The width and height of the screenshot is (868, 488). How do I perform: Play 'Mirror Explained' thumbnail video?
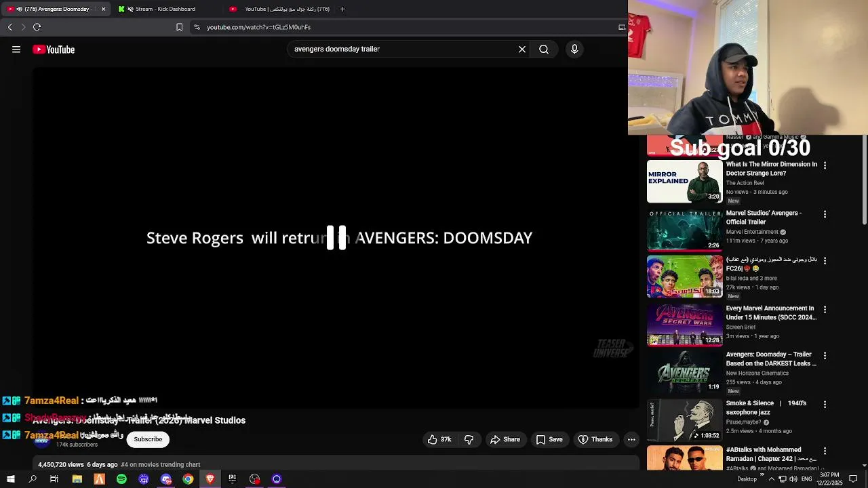pyautogui.click(x=685, y=182)
